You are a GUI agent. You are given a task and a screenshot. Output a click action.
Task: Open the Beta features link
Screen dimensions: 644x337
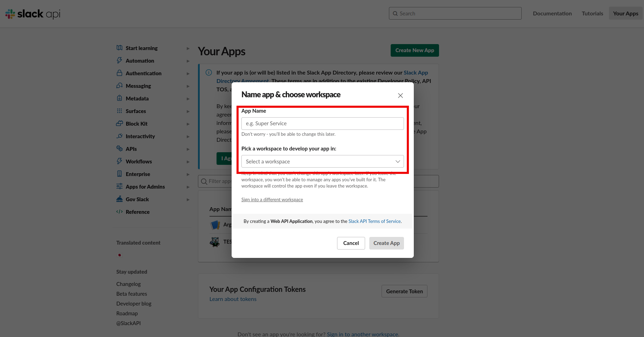(x=132, y=294)
